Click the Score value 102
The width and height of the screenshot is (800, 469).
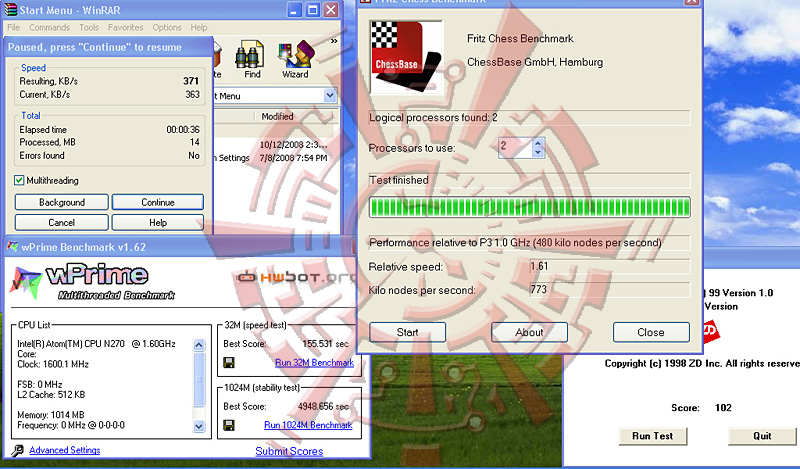(723, 408)
